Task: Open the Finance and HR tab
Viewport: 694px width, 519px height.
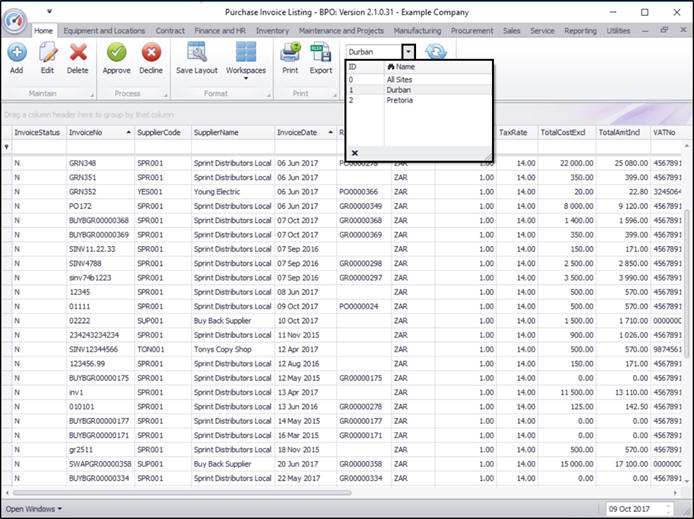Action: (x=221, y=31)
